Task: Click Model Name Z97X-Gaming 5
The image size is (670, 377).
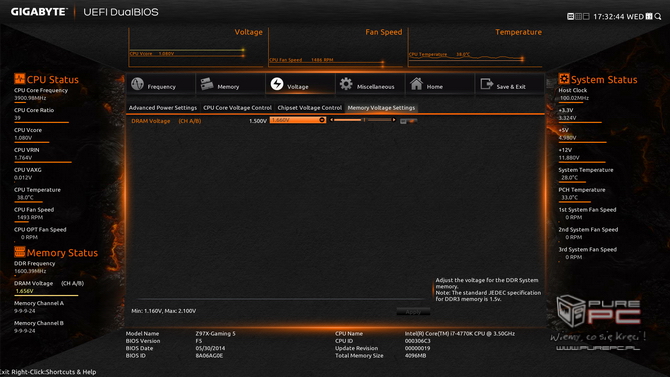Action: (180, 333)
